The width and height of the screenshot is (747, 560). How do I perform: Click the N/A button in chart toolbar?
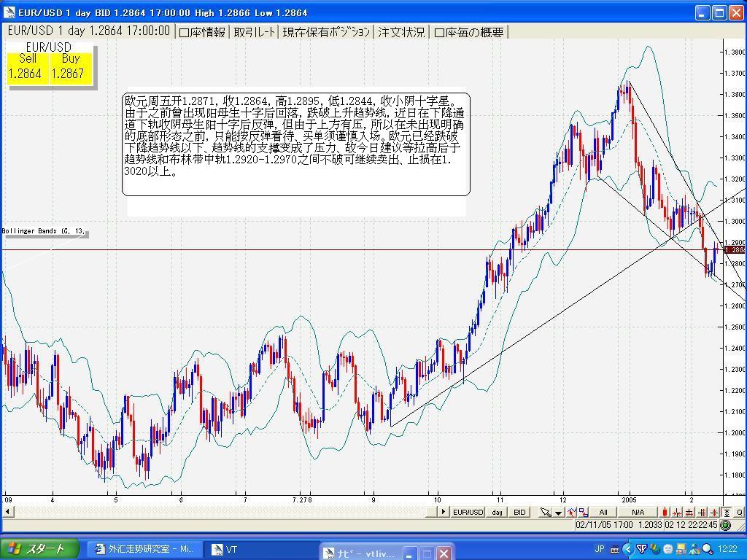point(638,512)
